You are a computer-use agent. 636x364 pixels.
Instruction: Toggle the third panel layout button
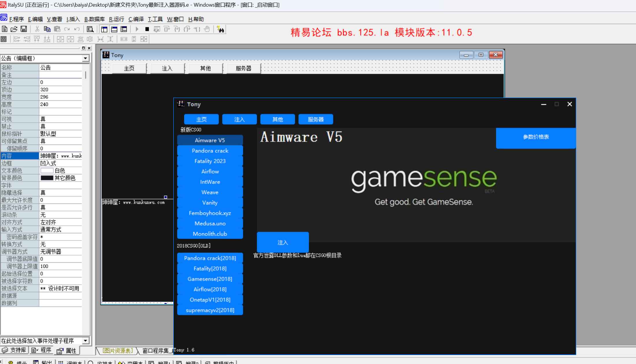coord(124,29)
